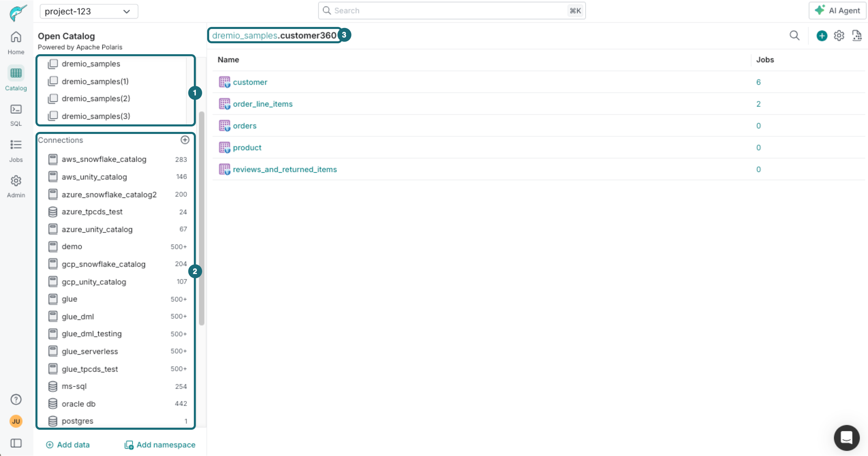Open the Admin section
Screen dimensions: 868x456
pos(16,186)
